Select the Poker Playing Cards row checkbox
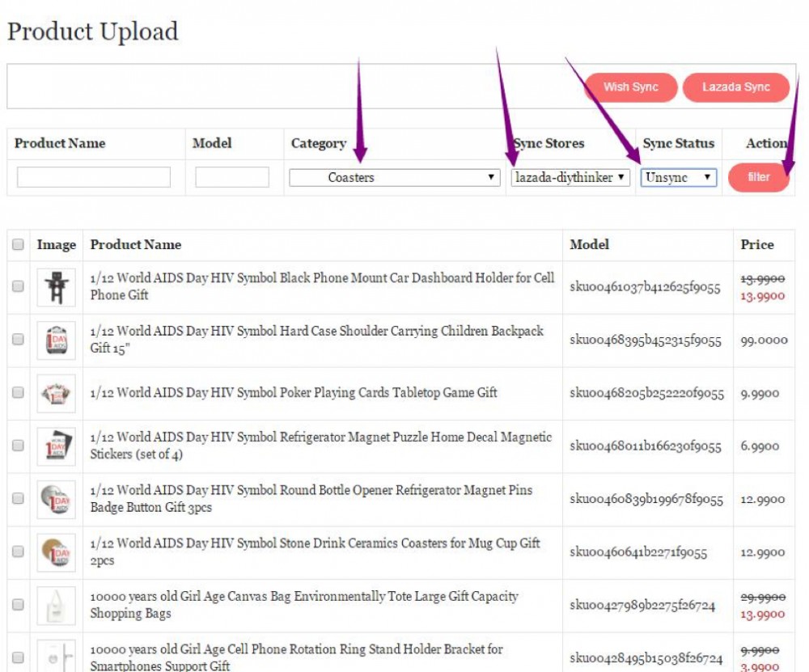 (x=18, y=393)
